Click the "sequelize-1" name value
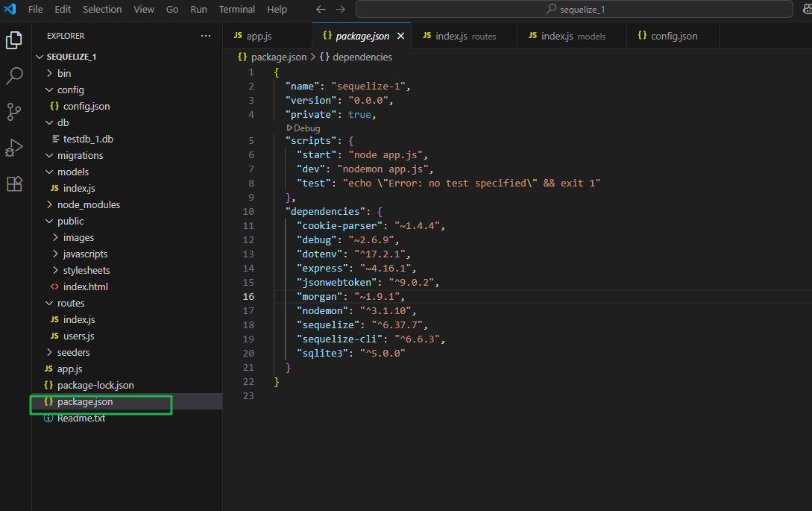 coord(368,86)
